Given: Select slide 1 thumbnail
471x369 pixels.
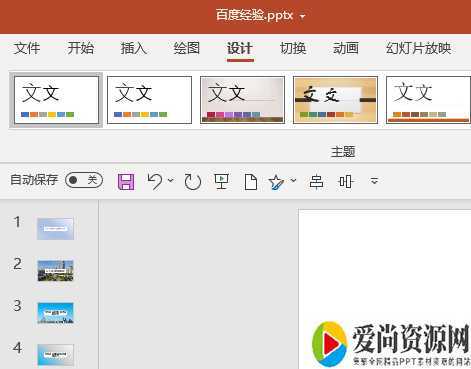Looking at the screenshot, I should 55,229.
